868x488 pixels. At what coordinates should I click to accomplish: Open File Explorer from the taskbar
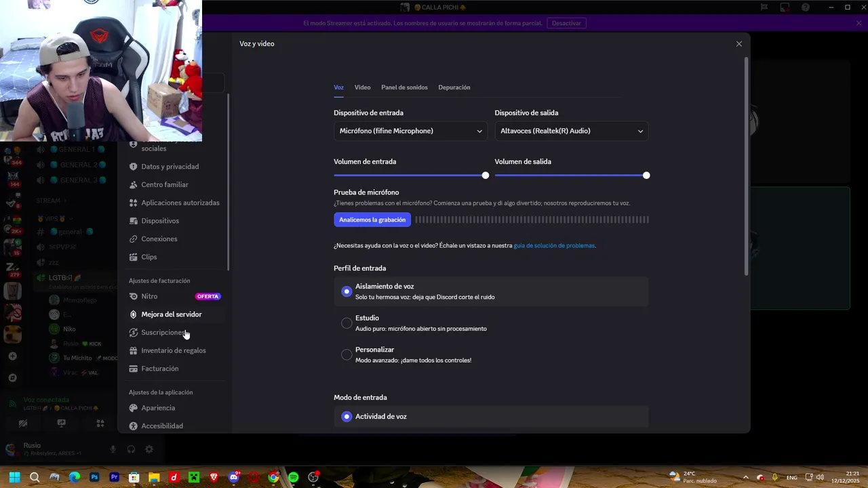(154, 477)
